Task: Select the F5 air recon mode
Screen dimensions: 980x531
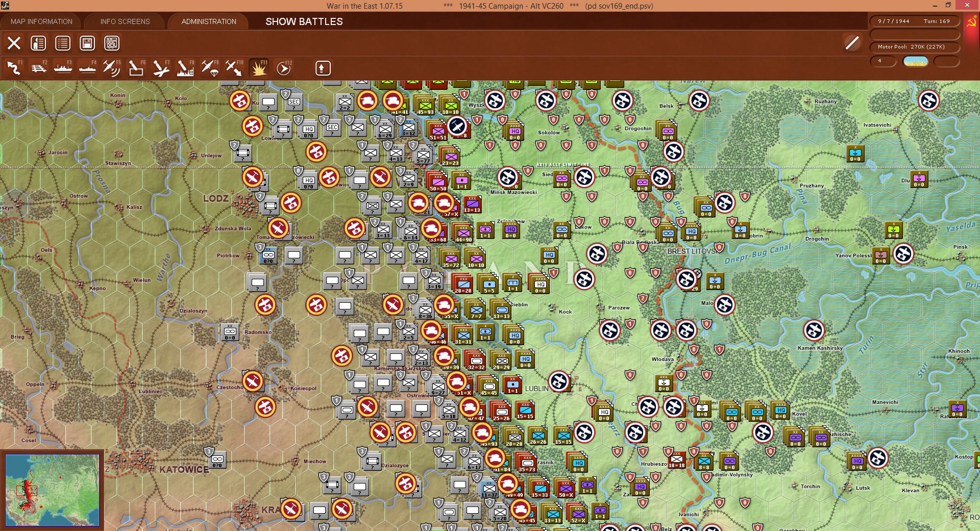Action: coord(112,68)
